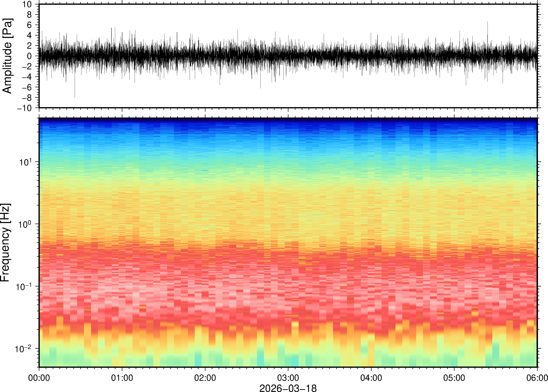This screenshot has width=548, height=392.
Task: Click the 10⁰ frequency tick label
Action: pyautogui.click(x=25, y=224)
